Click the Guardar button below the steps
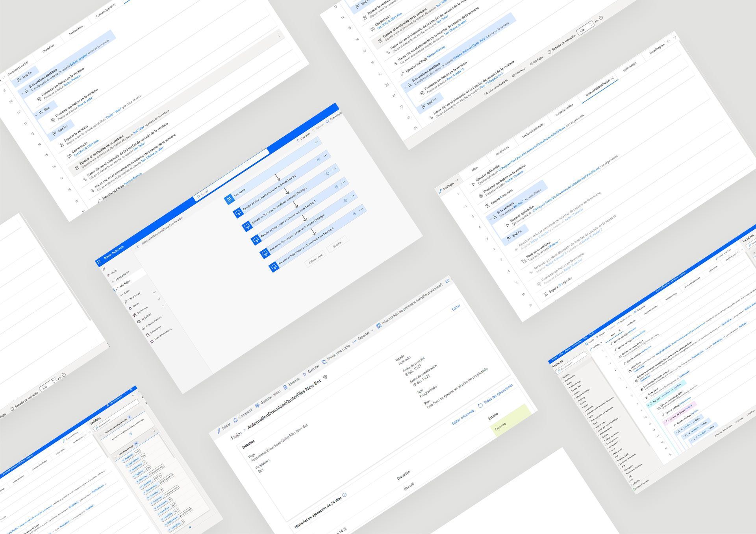This screenshot has width=756, height=534. 337,244
